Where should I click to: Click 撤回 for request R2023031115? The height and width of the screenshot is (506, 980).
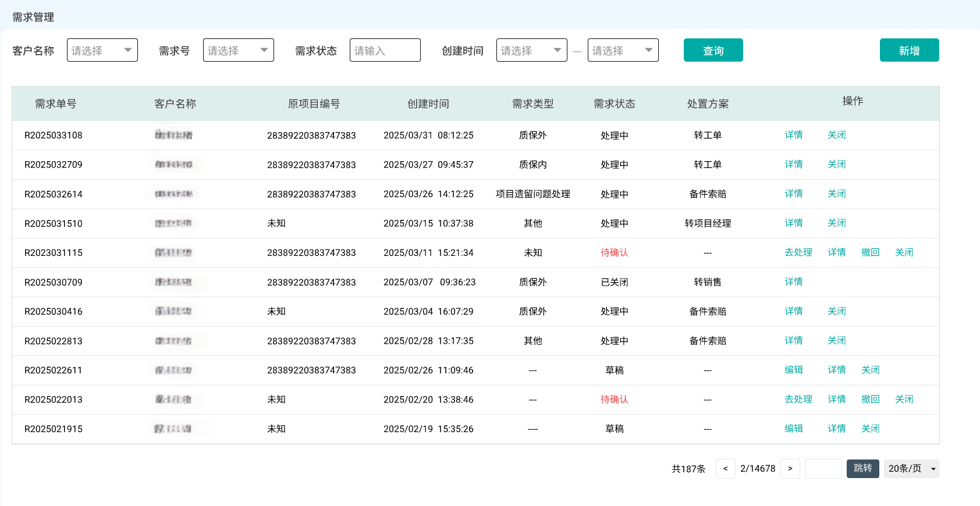pyautogui.click(x=870, y=252)
